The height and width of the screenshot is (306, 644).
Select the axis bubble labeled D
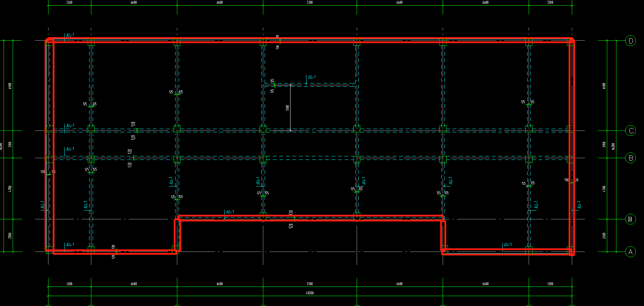pos(631,41)
